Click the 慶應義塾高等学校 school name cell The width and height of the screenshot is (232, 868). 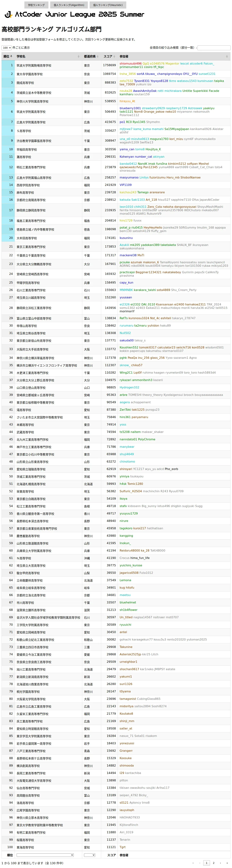coord(48,536)
